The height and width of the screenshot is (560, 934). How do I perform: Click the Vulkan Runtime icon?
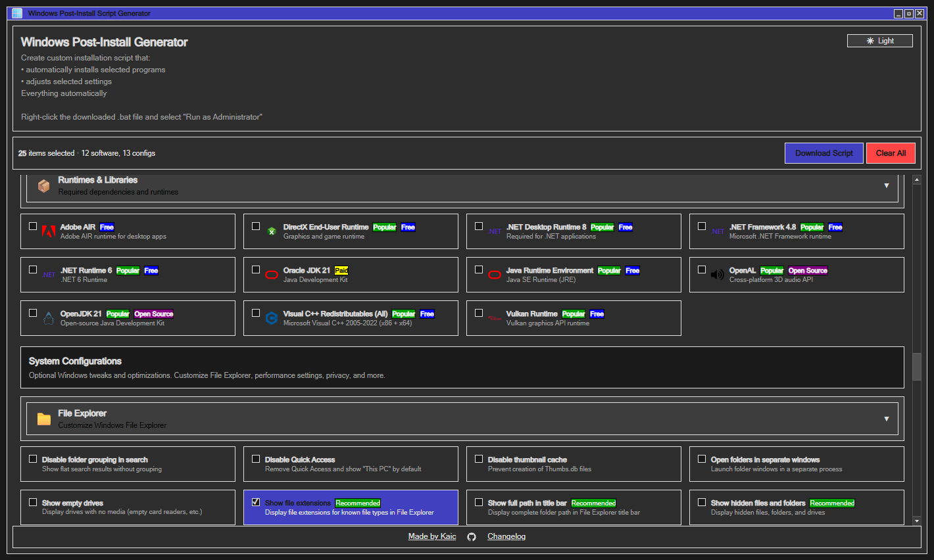pos(494,318)
